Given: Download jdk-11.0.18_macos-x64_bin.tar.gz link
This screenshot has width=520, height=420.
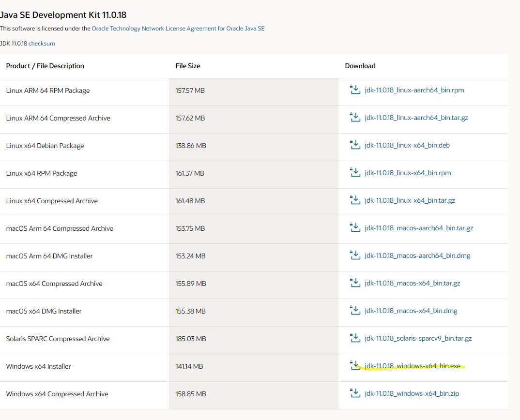Looking at the screenshot, I should coord(412,283).
